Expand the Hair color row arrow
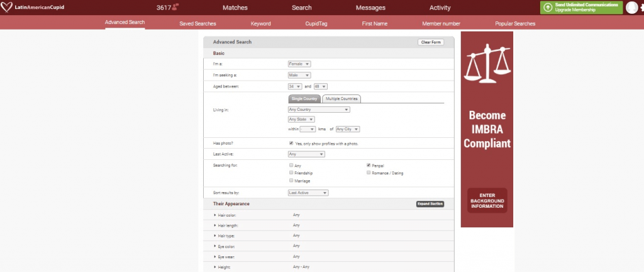Screen dimensions: 644x272 (x=214, y=215)
